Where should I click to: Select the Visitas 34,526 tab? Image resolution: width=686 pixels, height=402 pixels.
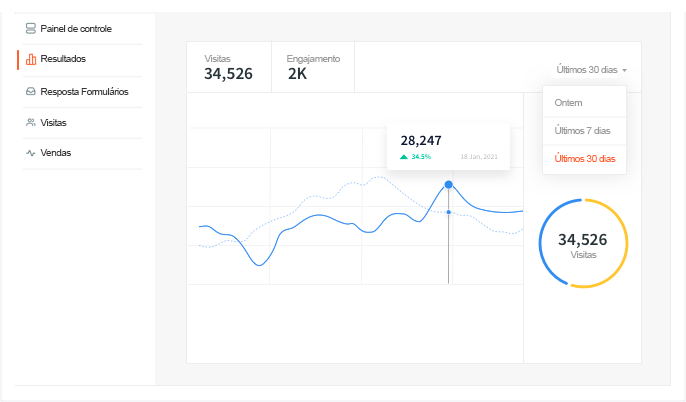229,67
